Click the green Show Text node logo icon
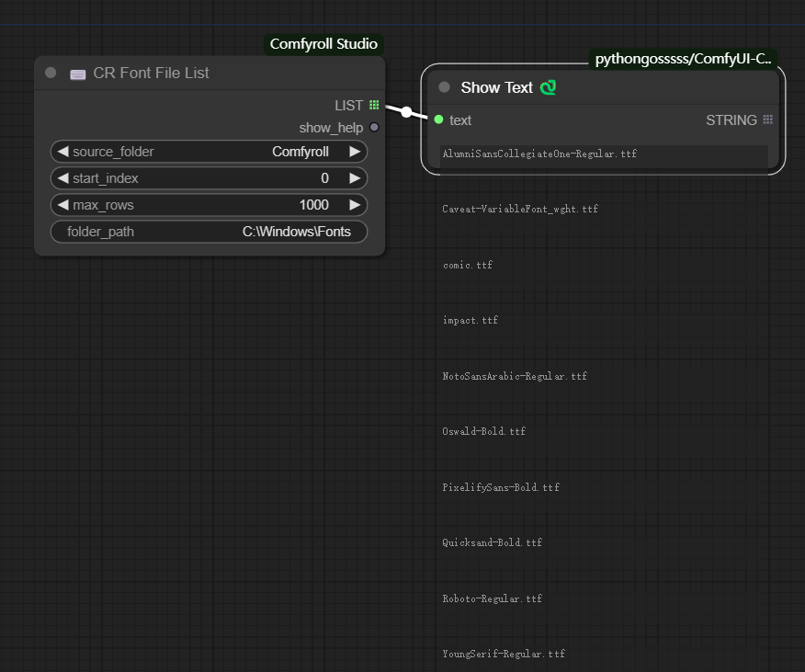The image size is (805, 672). 549,88
